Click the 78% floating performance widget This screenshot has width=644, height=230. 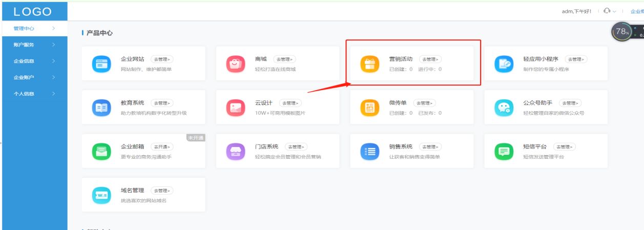(x=622, y=32)
